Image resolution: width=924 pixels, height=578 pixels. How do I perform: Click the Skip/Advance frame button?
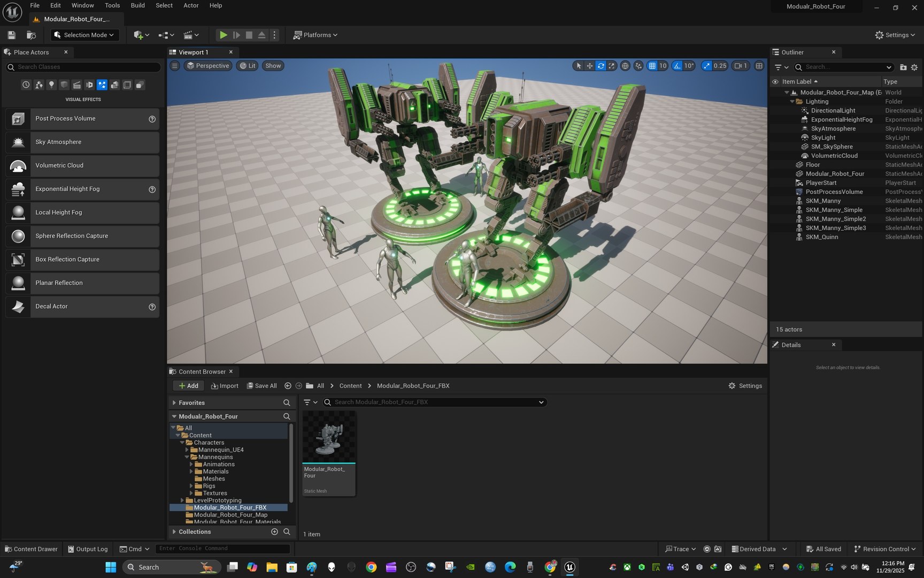[236, 35]
